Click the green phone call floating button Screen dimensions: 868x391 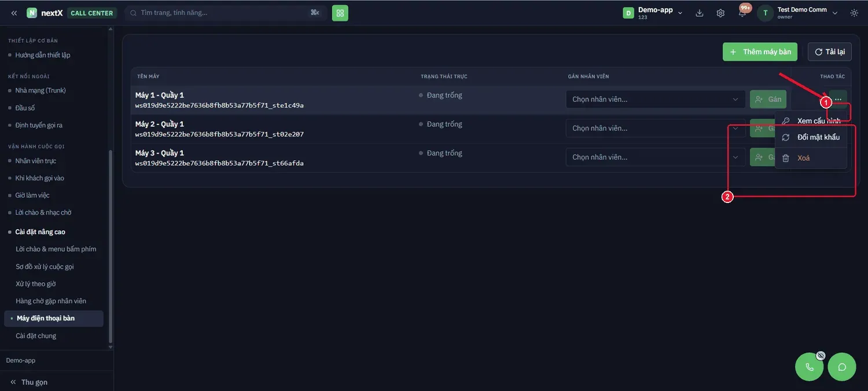coord(810,367)
